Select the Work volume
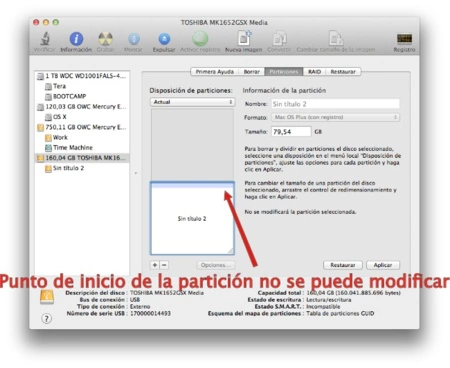Viewport: 450px width, 368px height. [x=82, y=137]
